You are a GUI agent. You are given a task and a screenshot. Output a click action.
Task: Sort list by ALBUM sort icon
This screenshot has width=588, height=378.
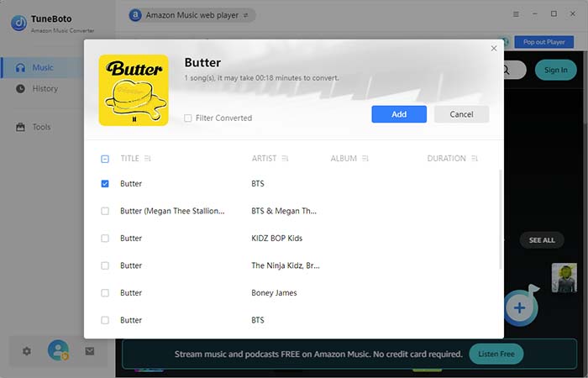(365, 158)
